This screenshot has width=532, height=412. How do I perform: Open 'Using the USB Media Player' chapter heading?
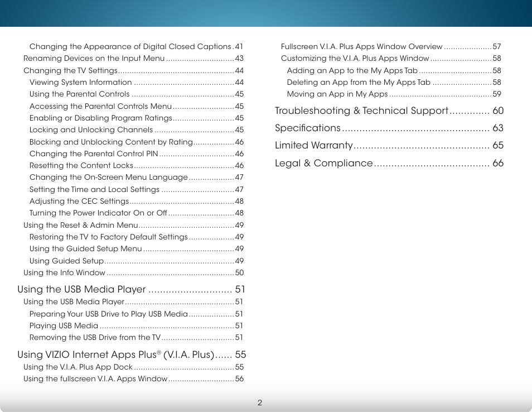[131, 289]
